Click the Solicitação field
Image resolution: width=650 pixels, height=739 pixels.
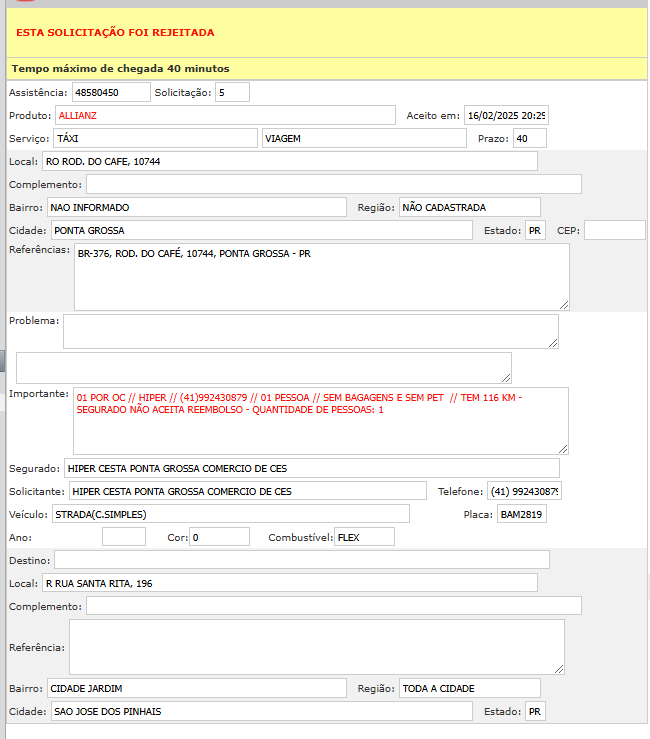pos(232,92)
